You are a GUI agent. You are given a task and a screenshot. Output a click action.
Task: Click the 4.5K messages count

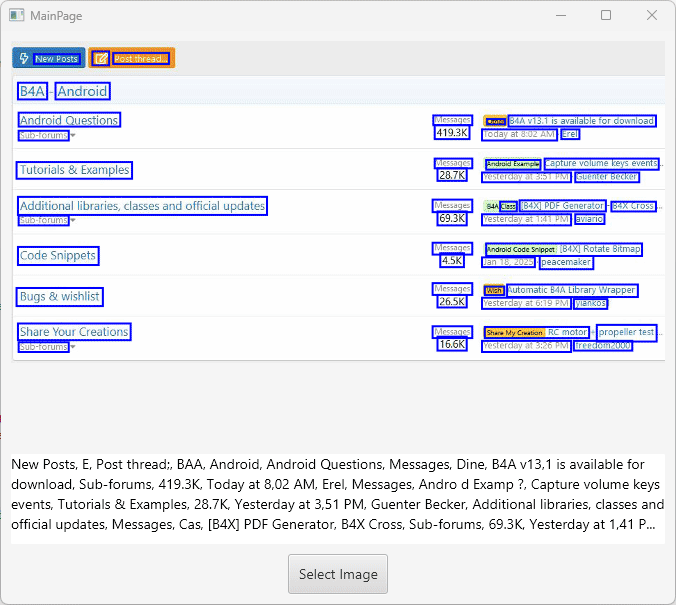452,260
